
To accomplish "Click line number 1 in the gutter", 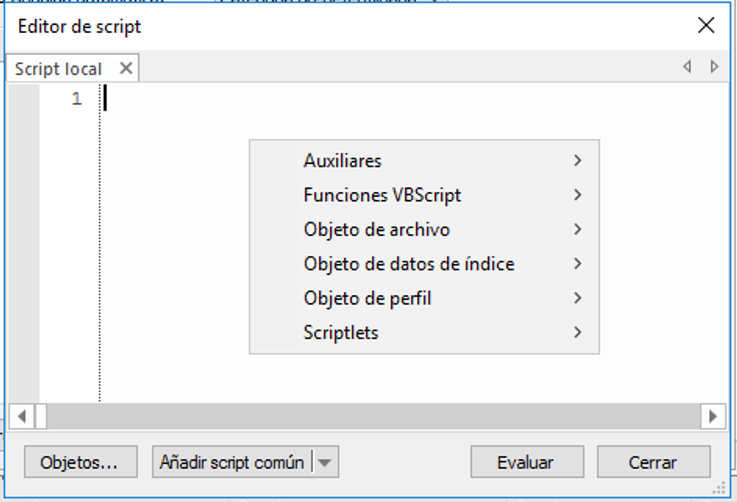I will 77,99.
